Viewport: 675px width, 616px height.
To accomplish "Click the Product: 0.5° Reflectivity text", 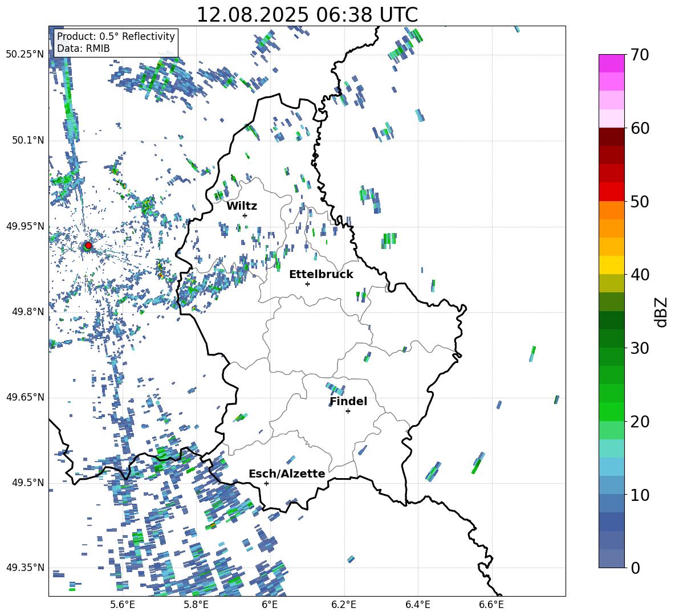I will [x=116, y=36].
